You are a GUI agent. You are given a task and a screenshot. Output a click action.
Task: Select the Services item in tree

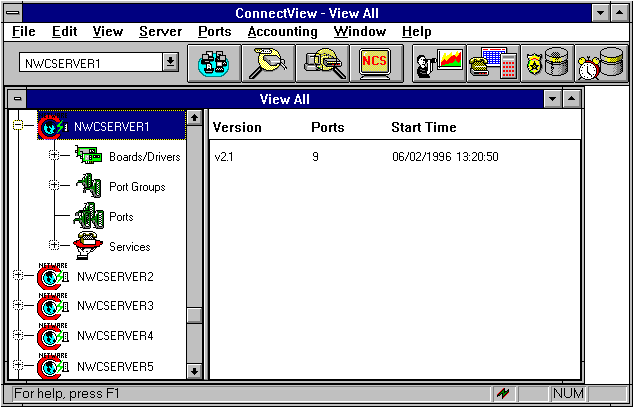[x=129, y=247]
